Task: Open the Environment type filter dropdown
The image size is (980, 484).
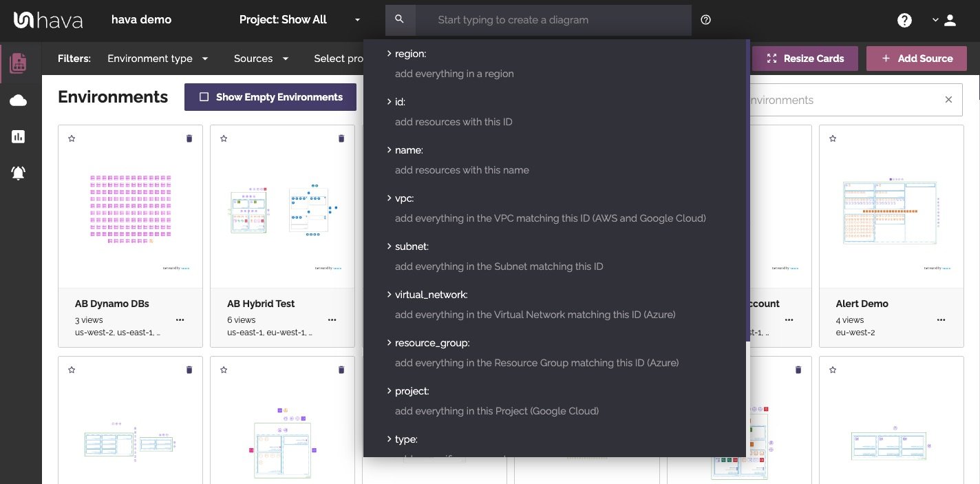Action: (x=158, y=59)
